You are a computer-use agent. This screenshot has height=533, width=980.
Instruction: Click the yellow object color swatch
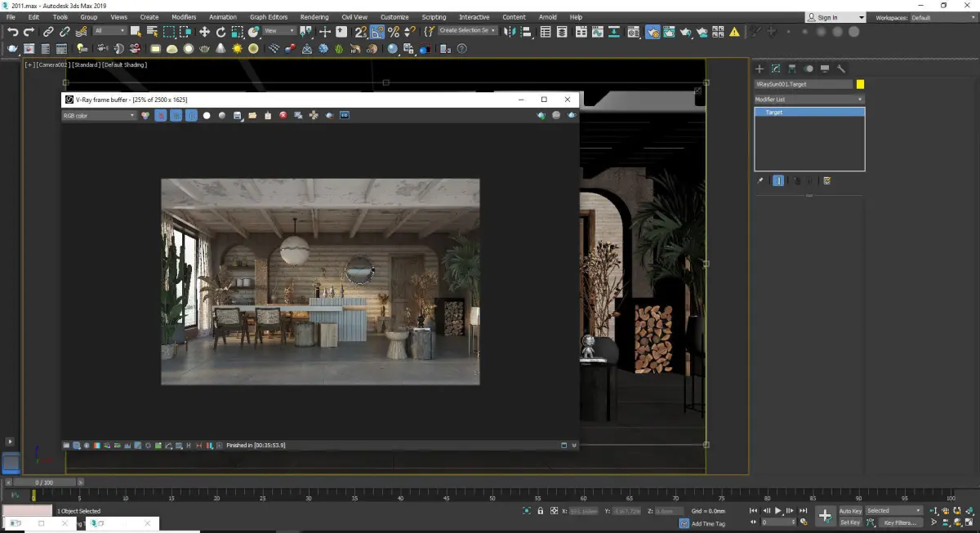[x=860, y=84]
